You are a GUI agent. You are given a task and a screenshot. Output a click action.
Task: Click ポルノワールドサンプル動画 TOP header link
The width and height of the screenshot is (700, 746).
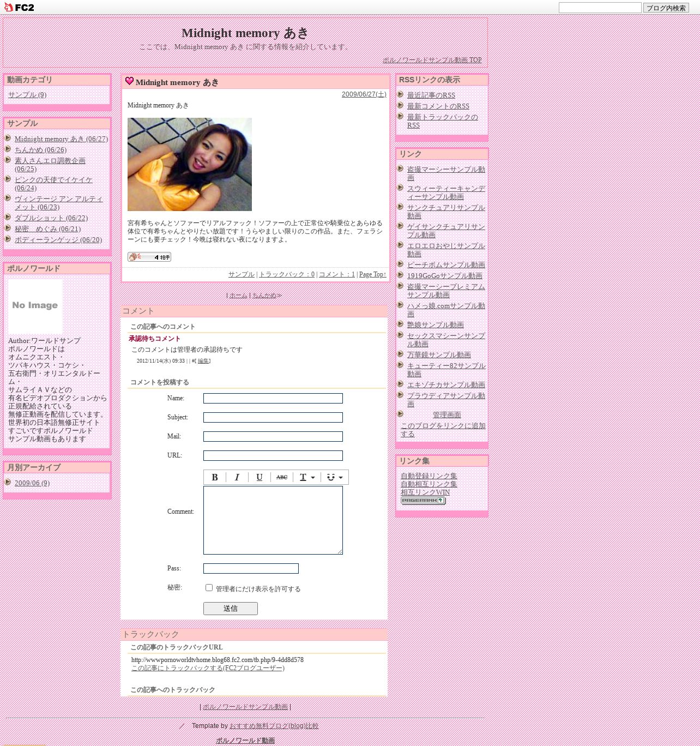pos(432,60)
